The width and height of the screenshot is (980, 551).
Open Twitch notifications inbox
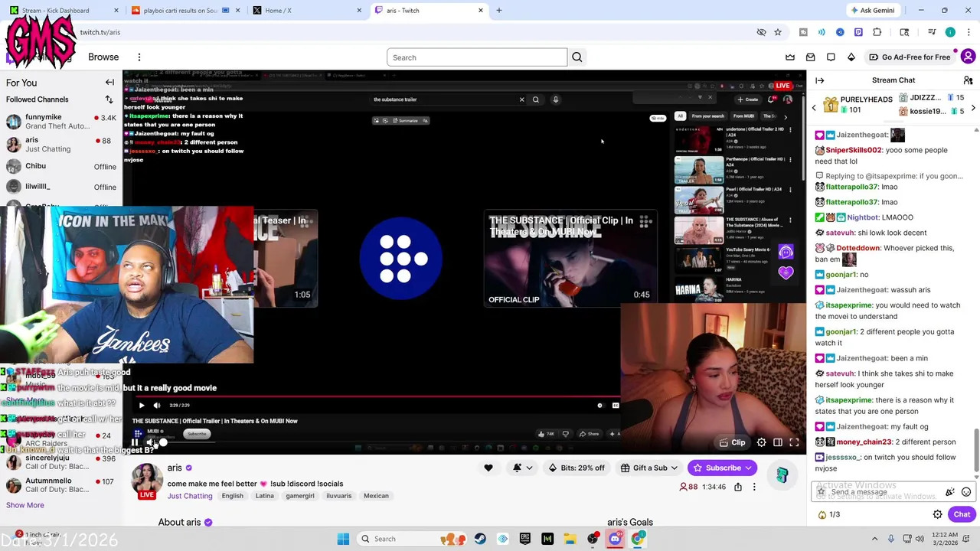(x=811, y=57)
